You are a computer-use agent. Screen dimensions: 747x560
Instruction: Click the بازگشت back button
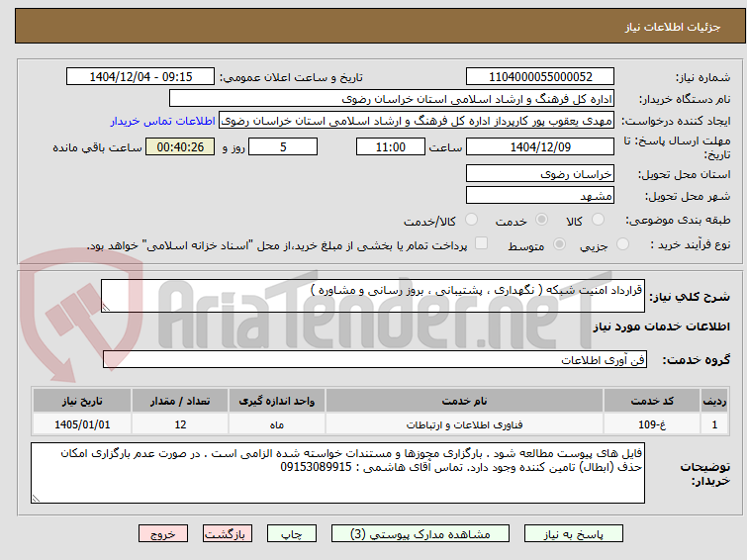228,534
